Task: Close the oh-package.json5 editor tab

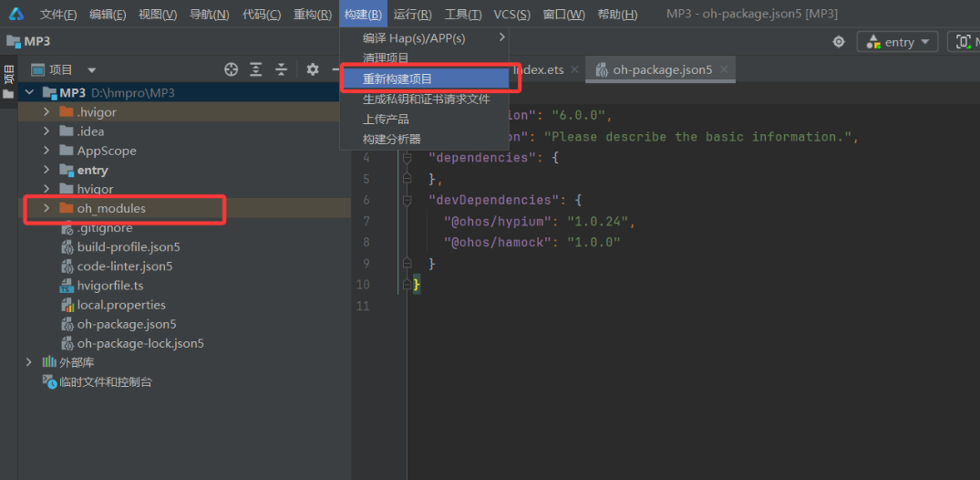Action: coord(724,69)
